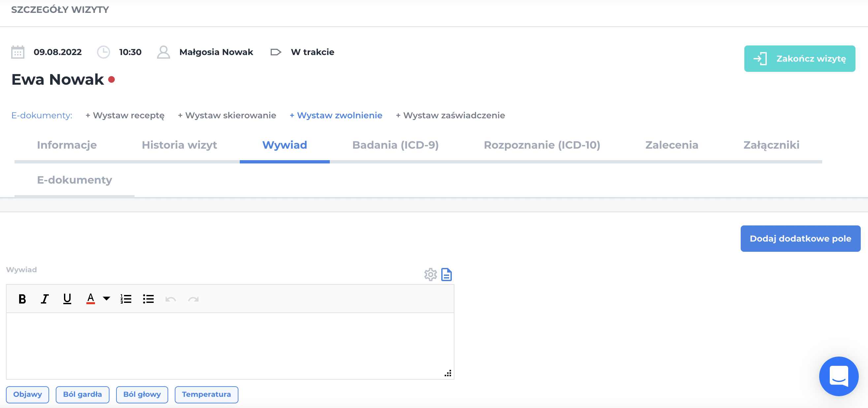Click the calendar icon by visit date
868x408 pixels.
tap(18, 52)
